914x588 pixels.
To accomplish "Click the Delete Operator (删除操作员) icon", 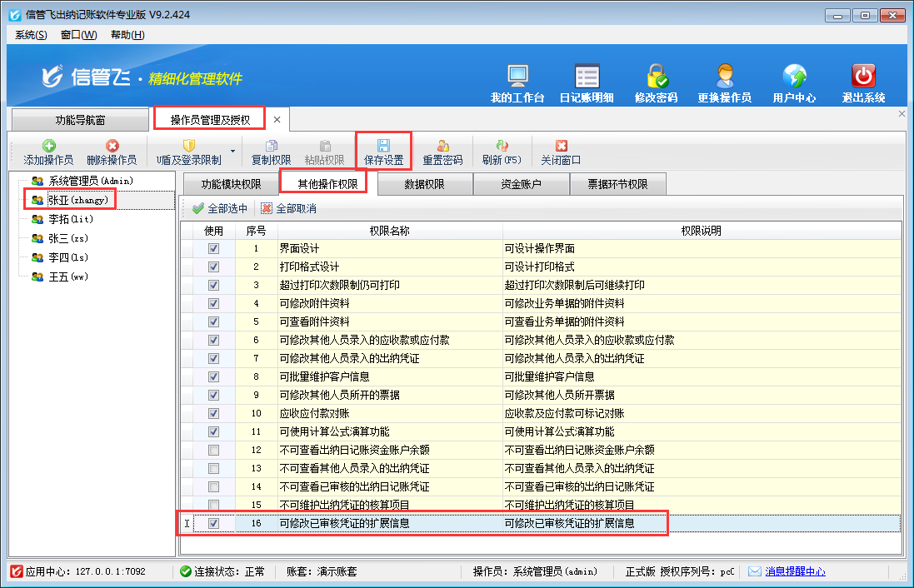I will [x=112, y=146].
